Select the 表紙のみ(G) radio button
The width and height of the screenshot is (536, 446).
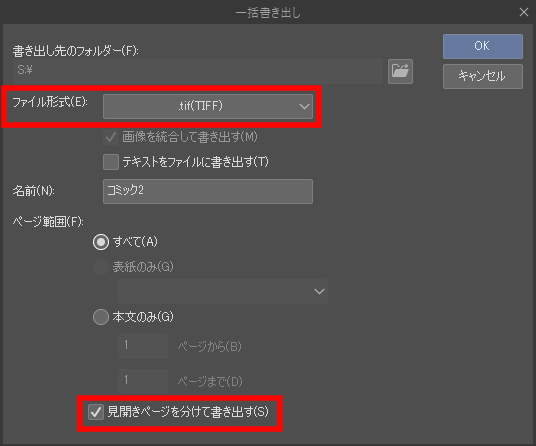tap(101, 267)
